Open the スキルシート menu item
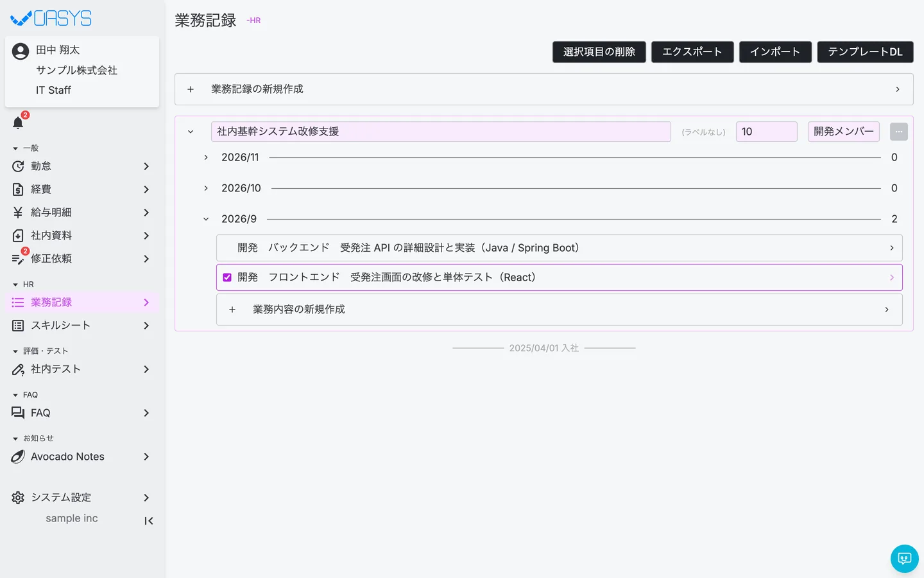This screenshot has height=578, width=924. pos(82,326)
